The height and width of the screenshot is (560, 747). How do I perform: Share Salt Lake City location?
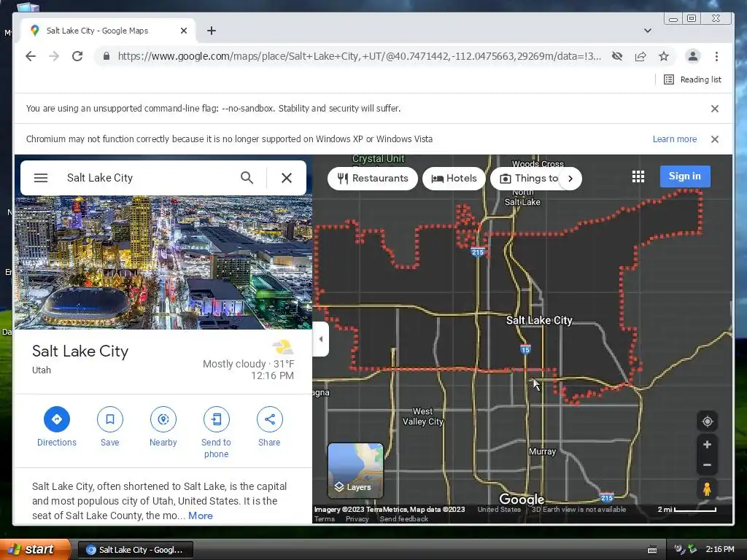coord(270,427)
